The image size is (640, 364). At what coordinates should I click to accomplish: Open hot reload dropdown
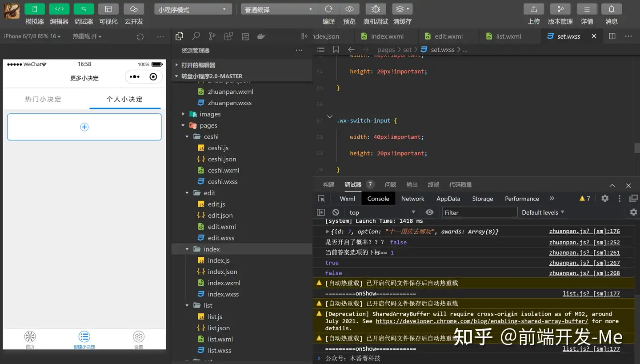[87, 36]
